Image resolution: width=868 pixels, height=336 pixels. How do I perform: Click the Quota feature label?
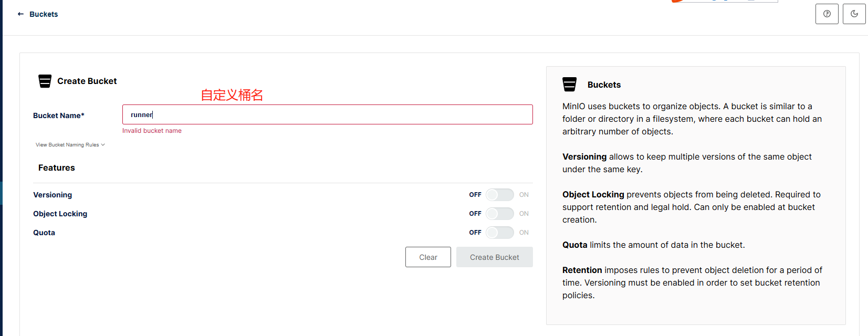tap(44, 233)
